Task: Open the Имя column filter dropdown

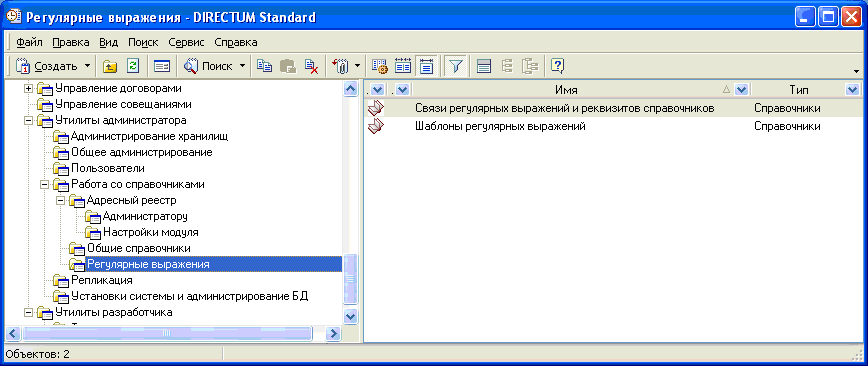Action: pyautogui.click(x=742, y=90)
